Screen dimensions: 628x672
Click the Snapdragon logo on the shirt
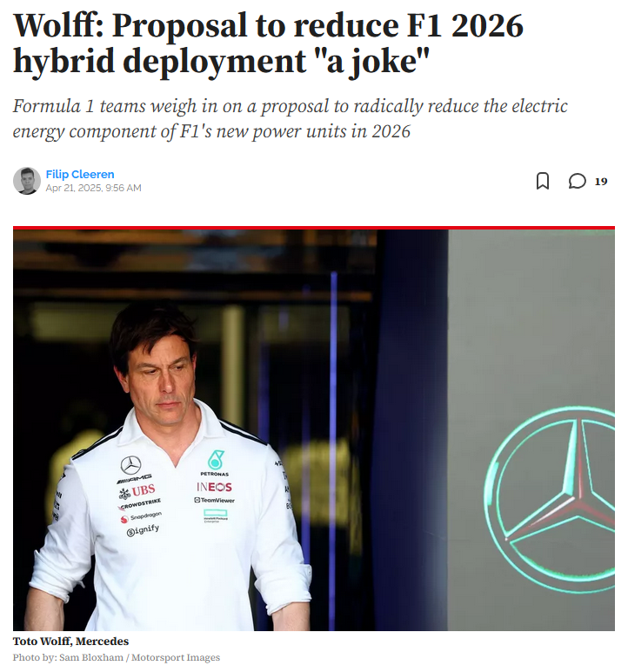141,517
